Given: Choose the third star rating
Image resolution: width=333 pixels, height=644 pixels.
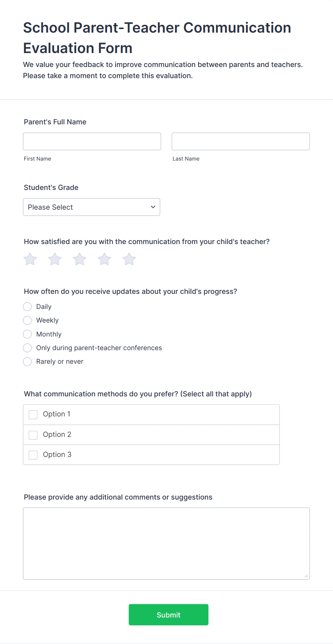Looking at the screenshot, I should (79, 259).
